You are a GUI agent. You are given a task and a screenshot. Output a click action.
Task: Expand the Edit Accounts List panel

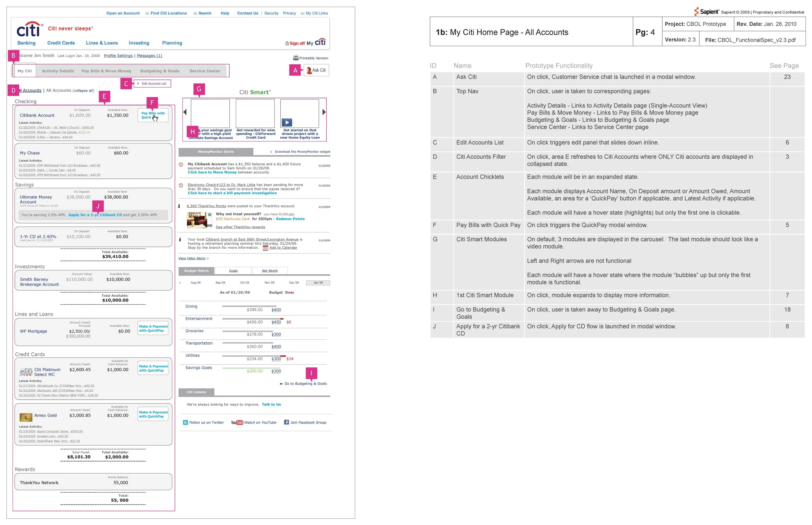tap(154, 83)
